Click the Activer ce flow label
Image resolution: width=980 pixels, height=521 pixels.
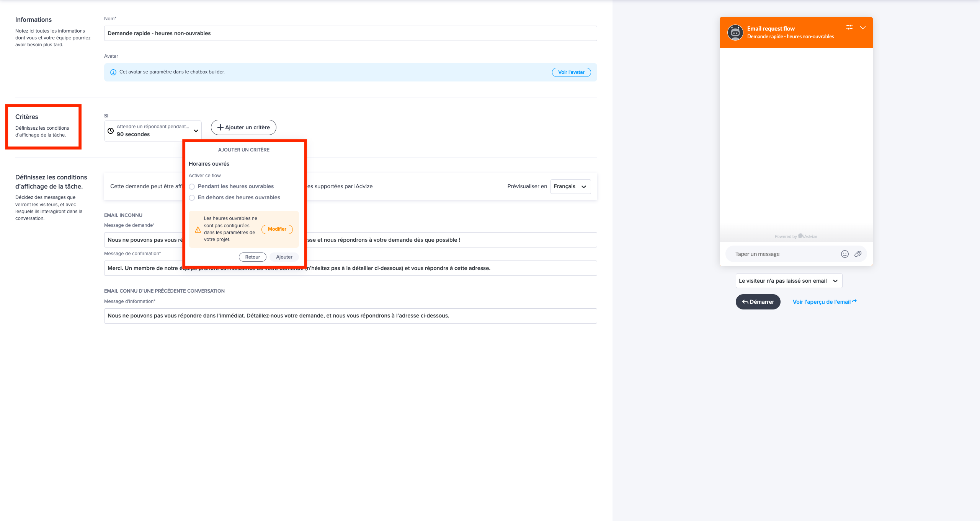[205, 176]
